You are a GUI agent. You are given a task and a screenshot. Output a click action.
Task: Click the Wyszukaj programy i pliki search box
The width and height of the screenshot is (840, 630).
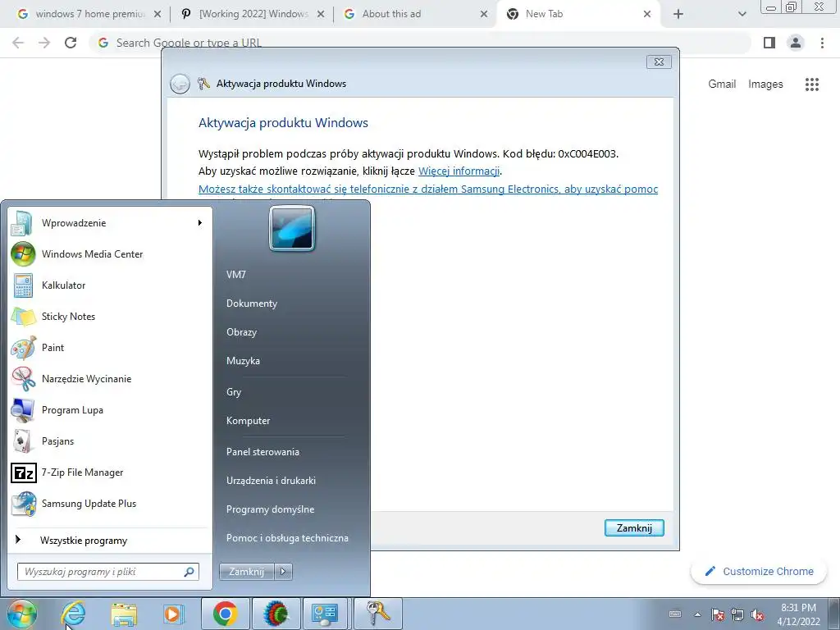click(x=107, y=572)
